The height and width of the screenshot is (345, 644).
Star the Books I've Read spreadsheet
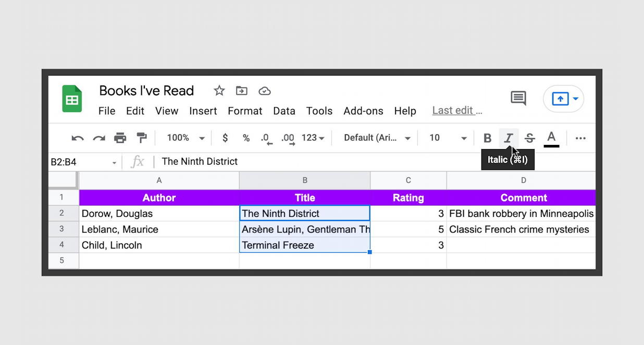(x=219, y=91)
